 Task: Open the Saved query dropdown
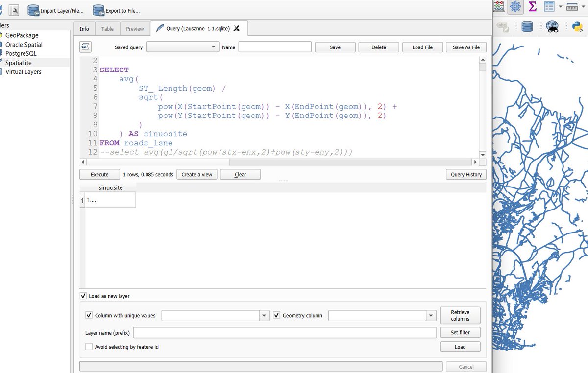[182, 47]
